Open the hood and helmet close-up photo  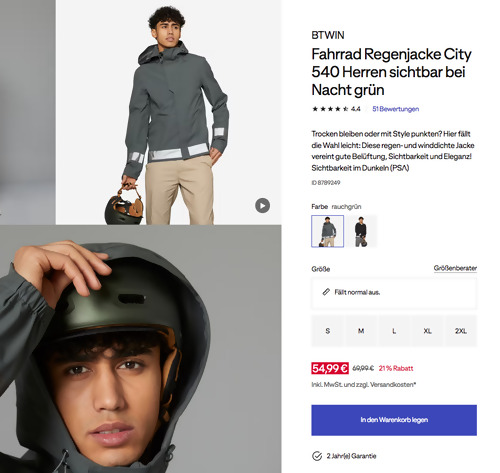(140, 349)
